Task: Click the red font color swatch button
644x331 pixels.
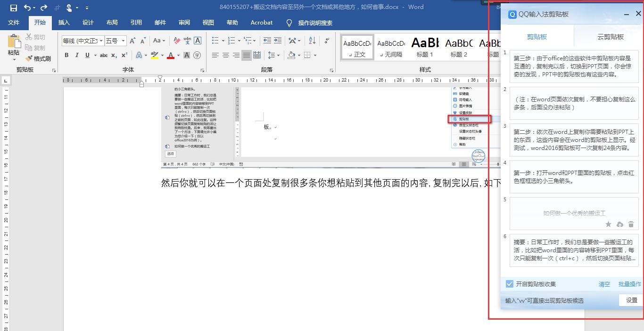Action: tap(170, 56)
